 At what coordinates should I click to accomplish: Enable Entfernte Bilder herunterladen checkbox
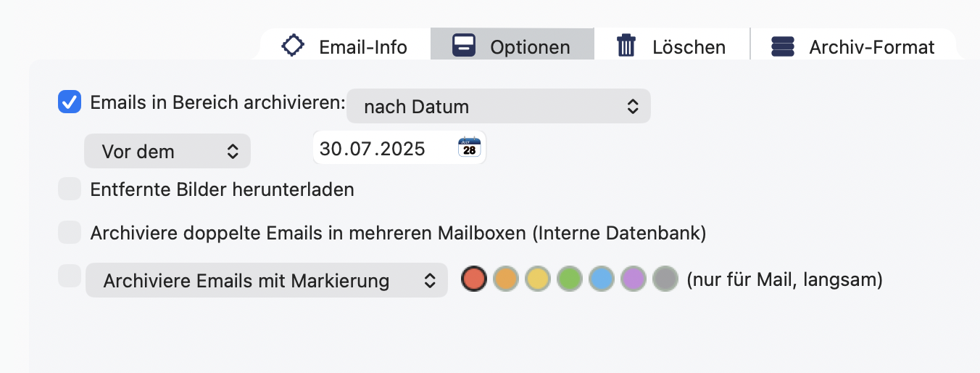(x=70, y=189)
